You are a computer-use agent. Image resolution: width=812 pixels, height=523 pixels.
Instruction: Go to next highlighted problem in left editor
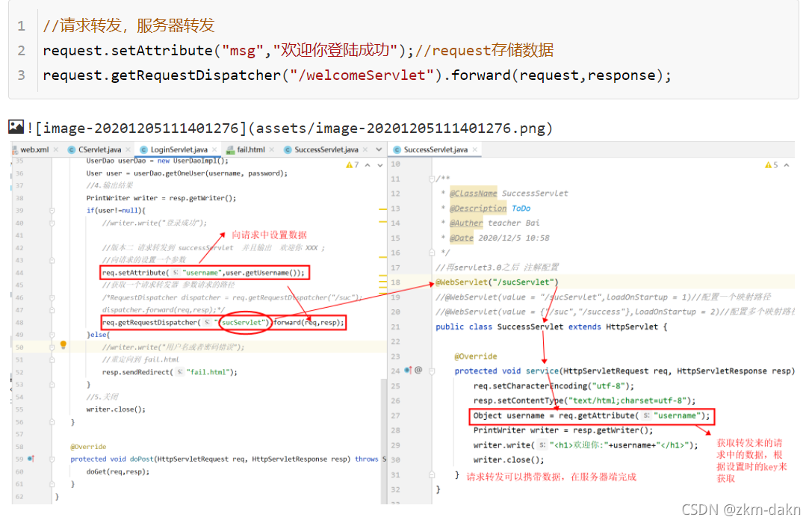pyautogui.click(x=380, y=164)
